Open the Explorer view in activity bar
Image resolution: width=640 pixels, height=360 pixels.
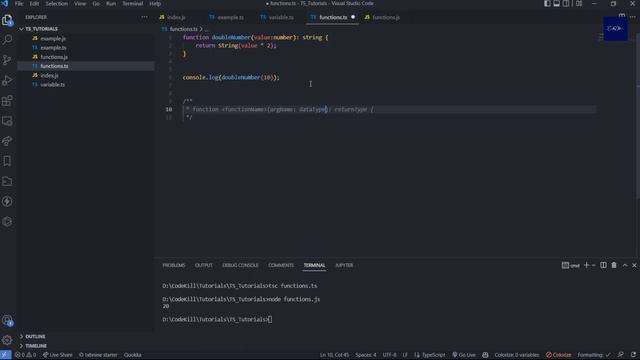7,20
